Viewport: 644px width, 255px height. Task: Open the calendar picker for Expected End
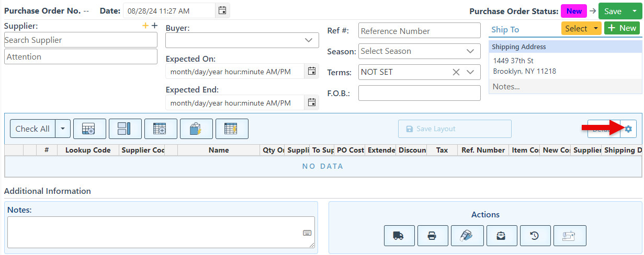point(312,102)
